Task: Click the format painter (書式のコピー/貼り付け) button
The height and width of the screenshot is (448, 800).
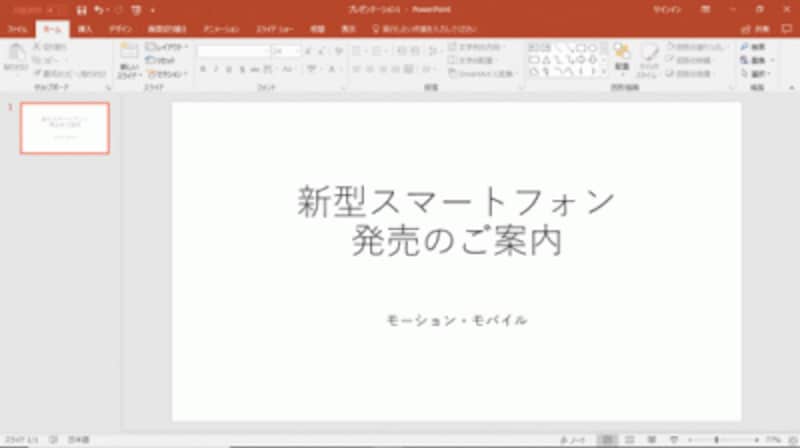Action: pyautogui.click(x=70, y=74)
